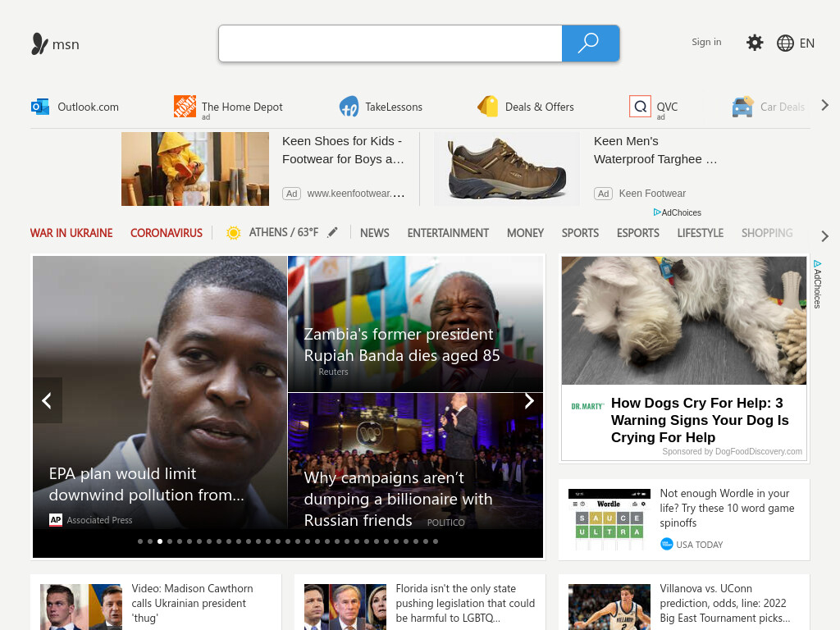Go to next slide in news carousel
The width and height of the screenshot is (840, 630).
click(529, 400)
